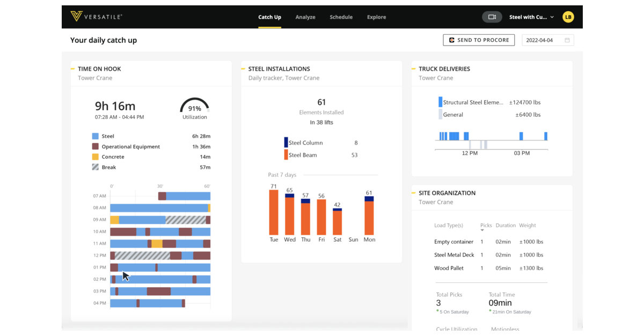Open the calendar icon beside the date
The image size is (644, 336).
[x=566, y=40]
